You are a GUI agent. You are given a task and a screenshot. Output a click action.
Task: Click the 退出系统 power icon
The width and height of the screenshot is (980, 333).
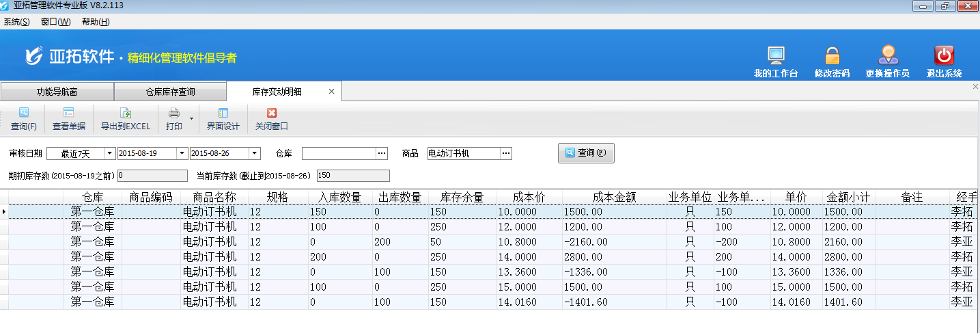pos(944,56)
